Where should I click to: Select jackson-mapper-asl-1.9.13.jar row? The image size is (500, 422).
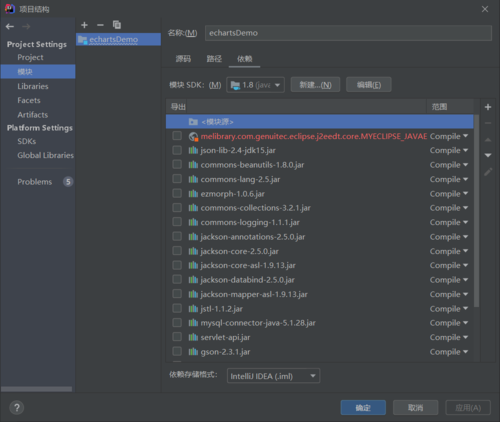click(x=319, y=294)
